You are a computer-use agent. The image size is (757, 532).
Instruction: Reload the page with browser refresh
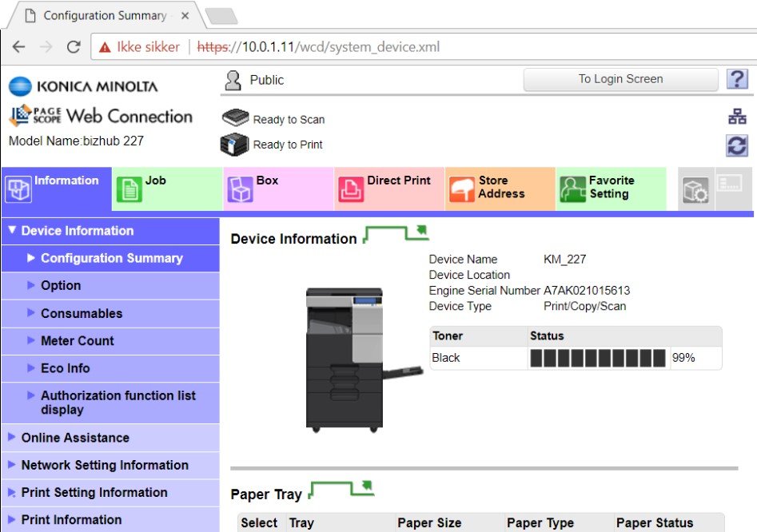74,47
